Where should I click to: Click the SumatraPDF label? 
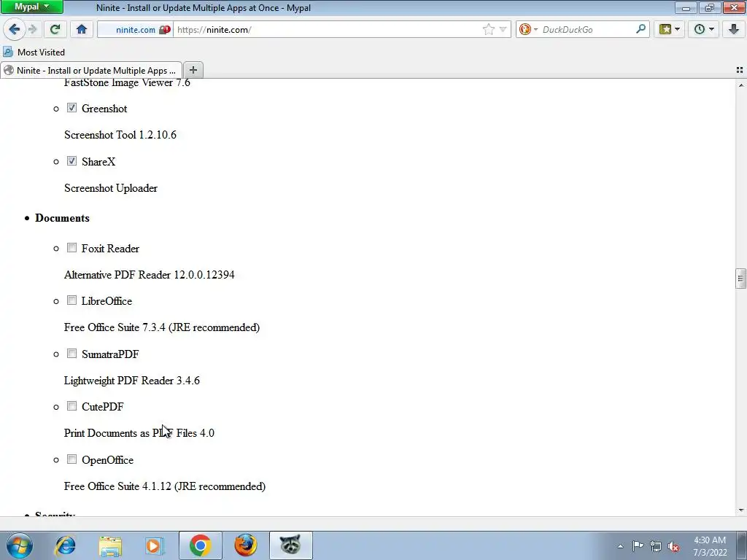[110, 354]
